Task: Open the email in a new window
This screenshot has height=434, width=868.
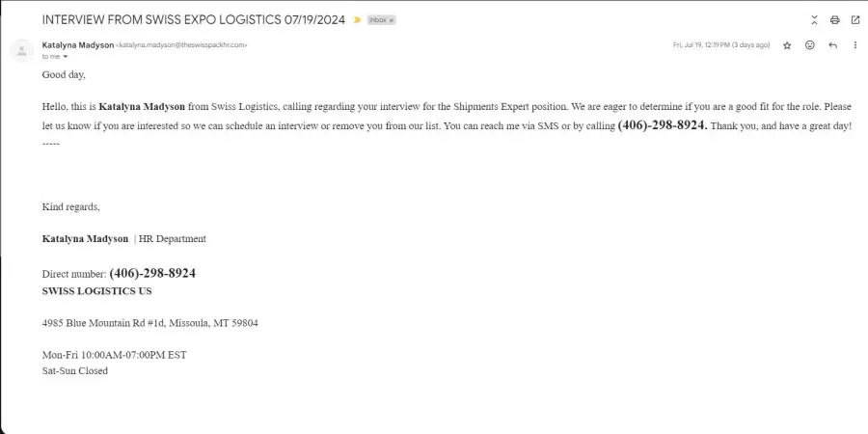Action: pos(855,20)
